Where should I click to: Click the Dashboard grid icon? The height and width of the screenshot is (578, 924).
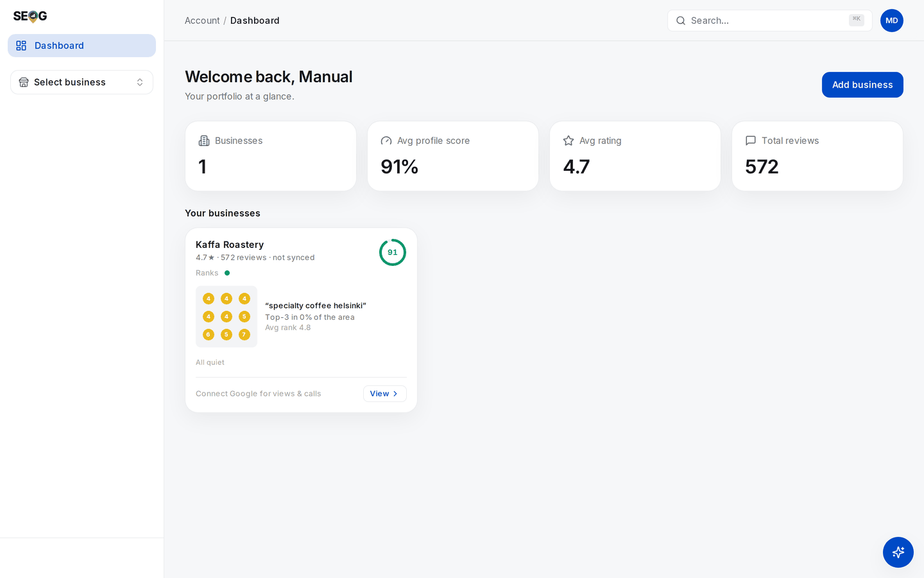(21, 46)
